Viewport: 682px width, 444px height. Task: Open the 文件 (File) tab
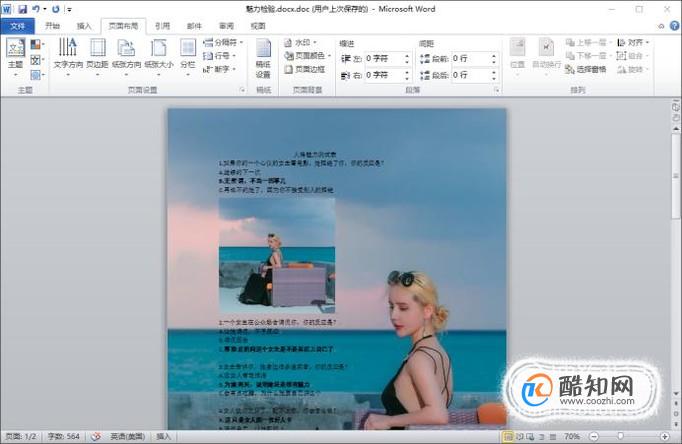tap(17, 26)
